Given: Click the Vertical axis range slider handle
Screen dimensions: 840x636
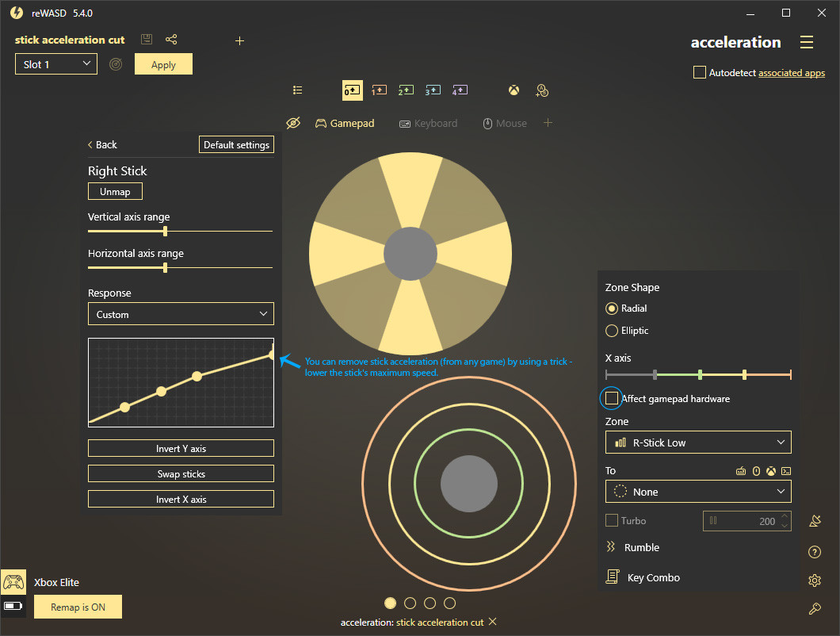Looking at the screenshot, I should [x=165, y=231].
